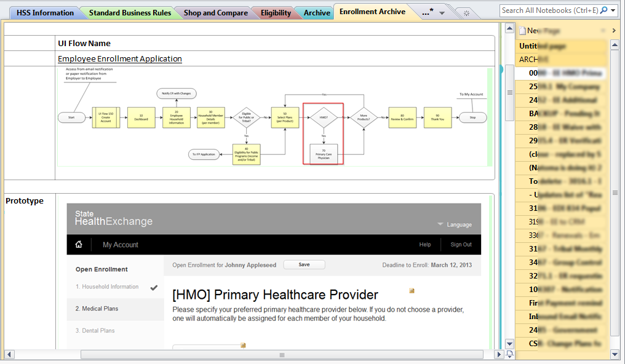Click the content pane vertical scroll up arrow
Viewport: 625px width, 364px height.
click(509, 28)
